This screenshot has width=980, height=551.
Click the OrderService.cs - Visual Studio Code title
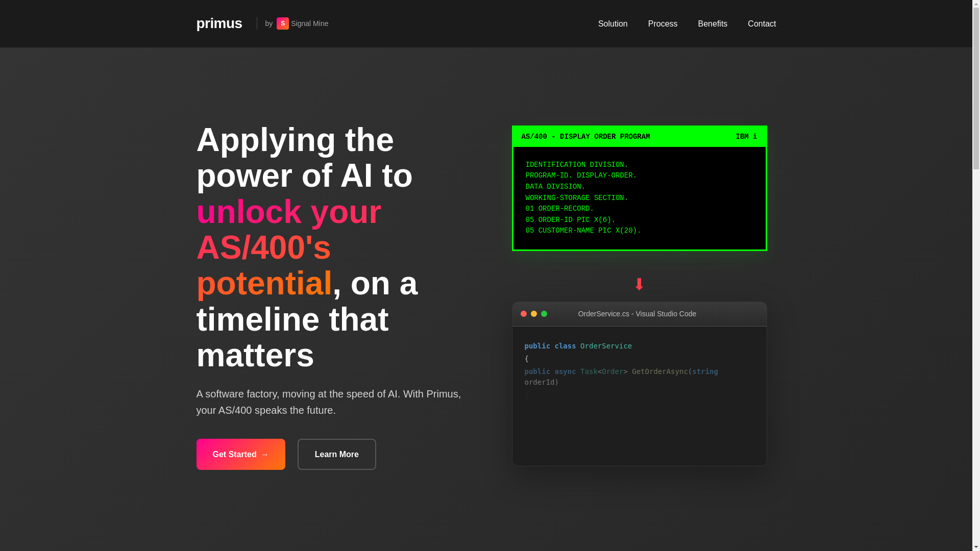point(637,314)
